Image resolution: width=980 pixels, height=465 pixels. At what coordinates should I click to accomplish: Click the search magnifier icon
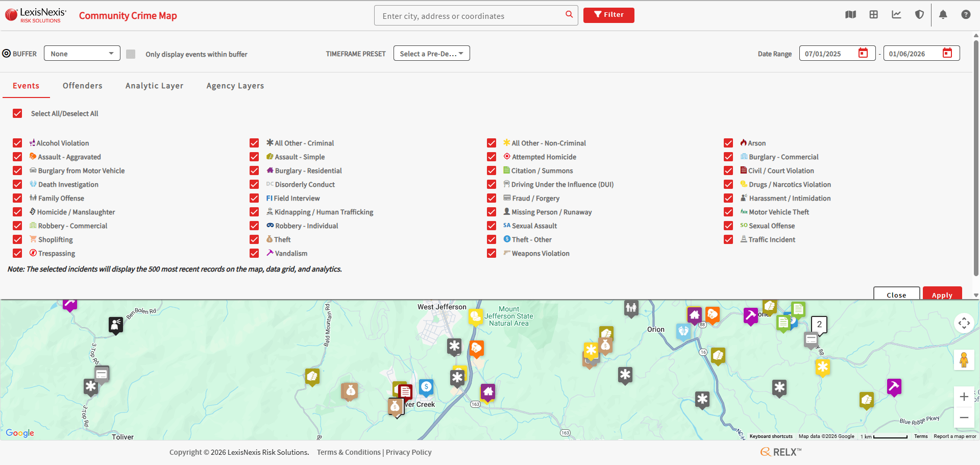[x=569, y=15]
